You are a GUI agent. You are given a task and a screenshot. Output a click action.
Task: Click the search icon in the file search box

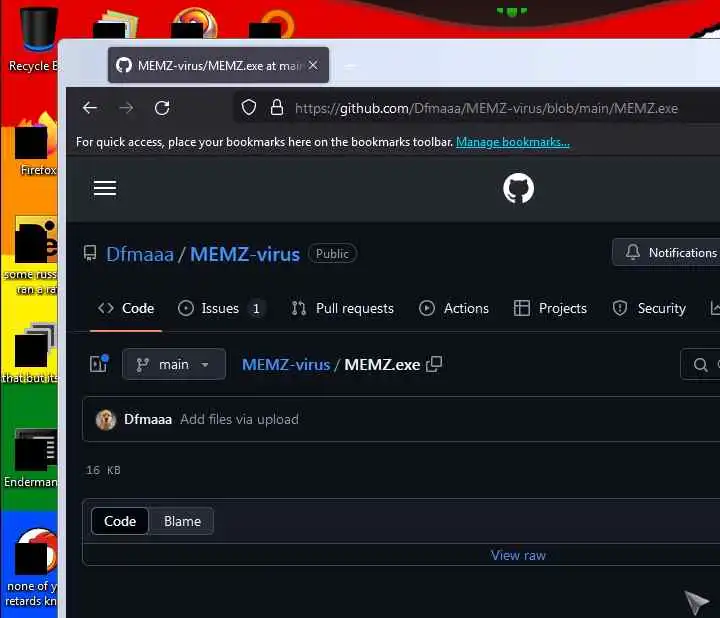pyautogui.click(x=700, y=365)
